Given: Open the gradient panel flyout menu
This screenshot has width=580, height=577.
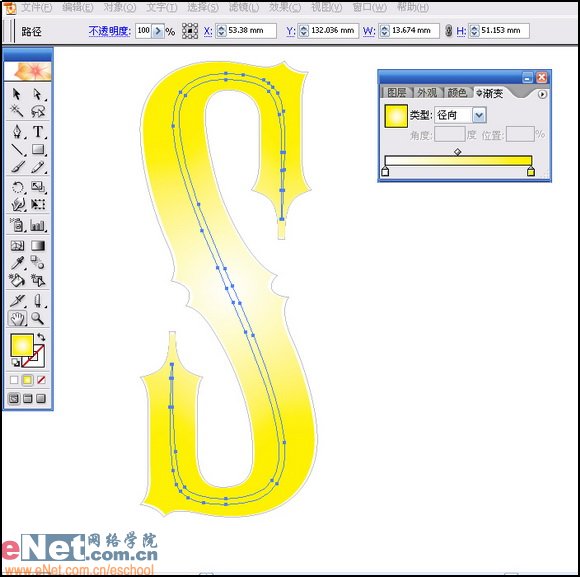Looking at the screenshot, I should click(542, 94).
